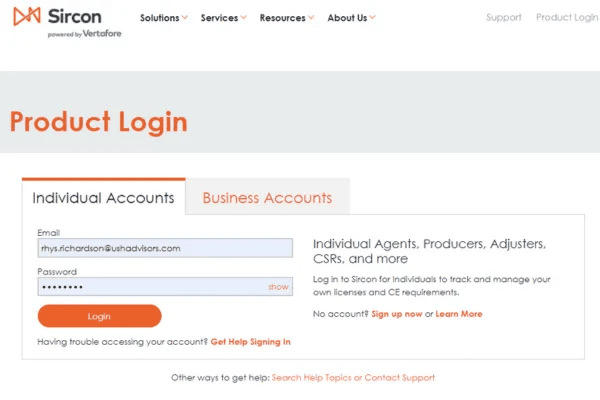Open the Learn More link

pos(459,314)
